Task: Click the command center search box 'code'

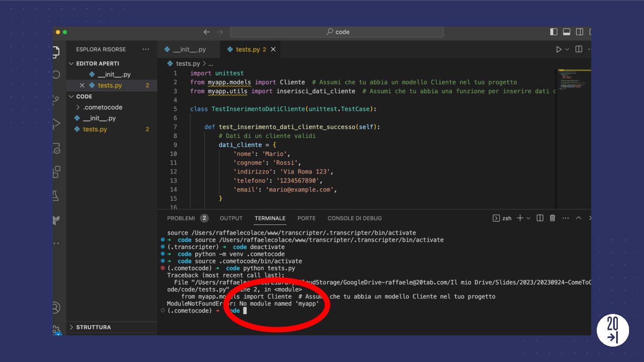Action: (x=337, y=32)
